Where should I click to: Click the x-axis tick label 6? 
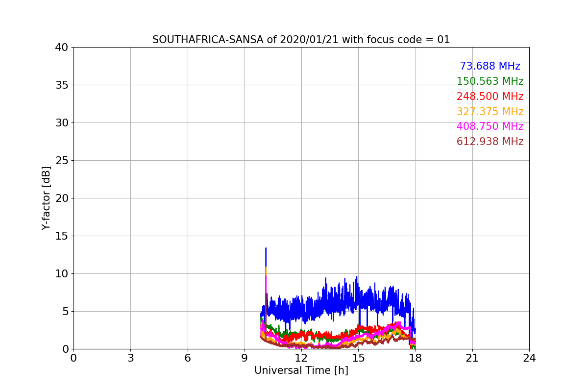pos(188,358)
